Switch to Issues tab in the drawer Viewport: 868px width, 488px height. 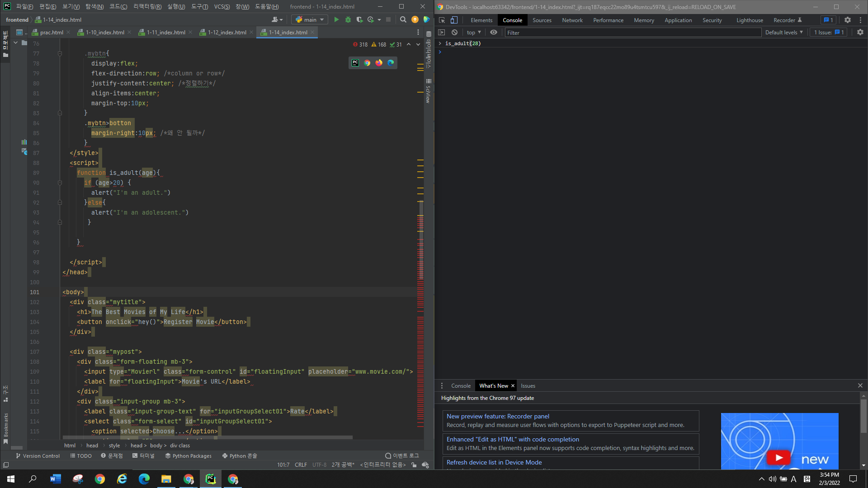528,385
